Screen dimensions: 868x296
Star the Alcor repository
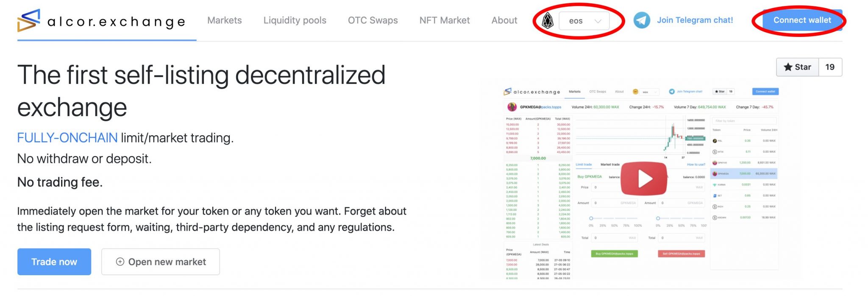[x=797, y=67]
